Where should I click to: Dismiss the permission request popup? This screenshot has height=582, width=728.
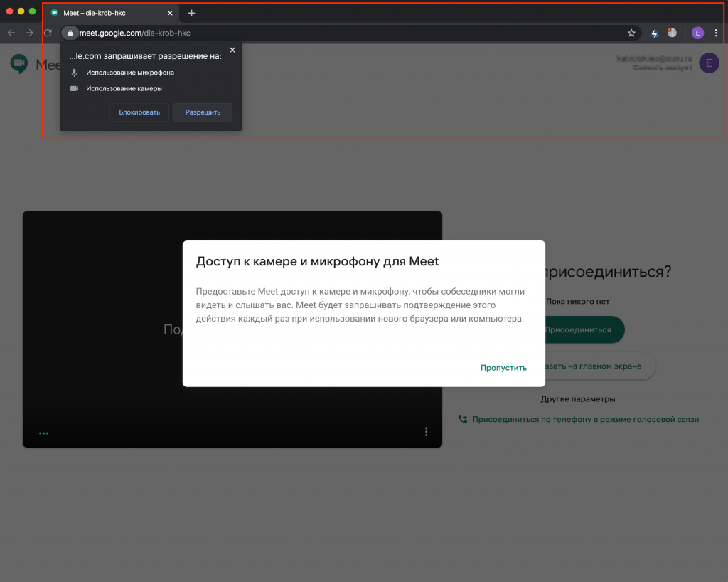tap(232, 51)
